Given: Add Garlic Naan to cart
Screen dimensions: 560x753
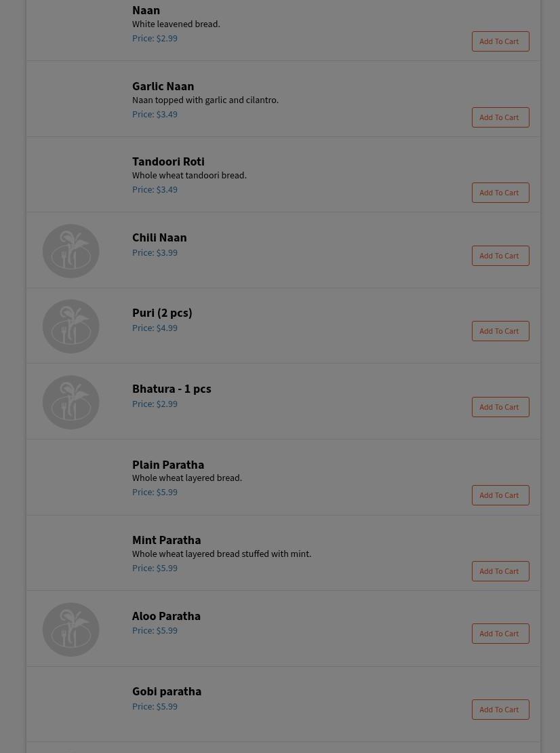Looking at the screenshot, I should [x=500, y=117].
